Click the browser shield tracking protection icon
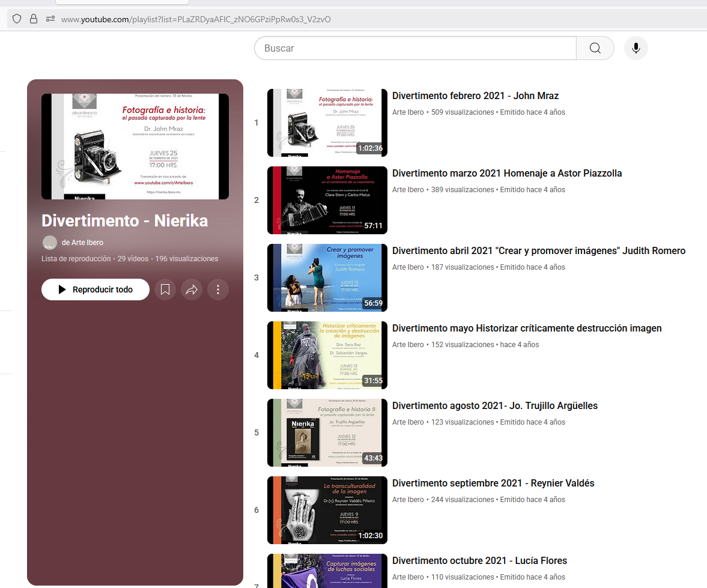 click(x=17, y=19)
